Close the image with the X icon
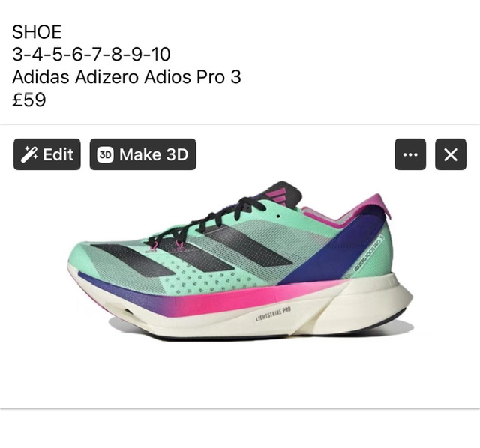The width and height of the screenshot is (480, 448). [x=450, y=154]
